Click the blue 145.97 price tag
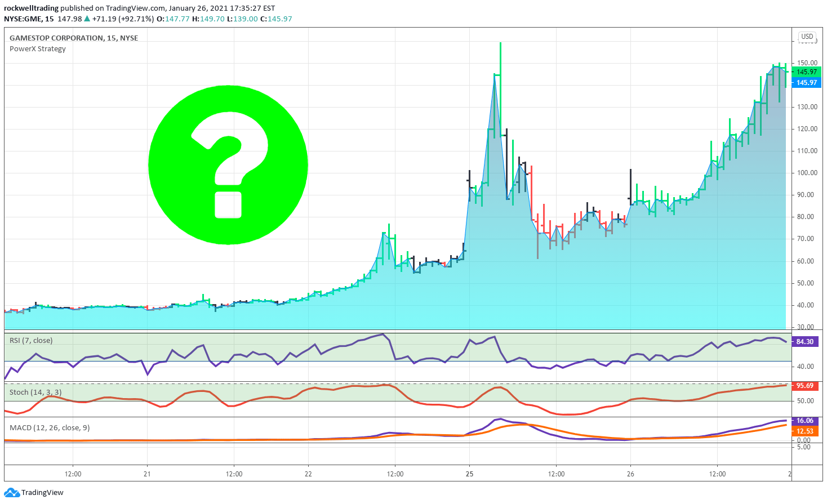This screenshot has height=504, width=827. click(x=806, y=83)
